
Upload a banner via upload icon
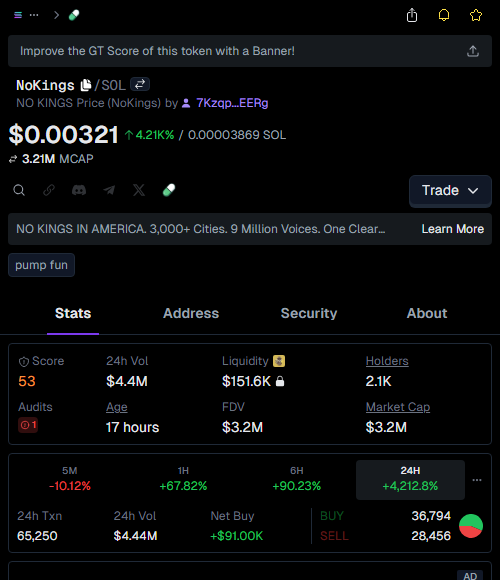click(x=473, y=51)
